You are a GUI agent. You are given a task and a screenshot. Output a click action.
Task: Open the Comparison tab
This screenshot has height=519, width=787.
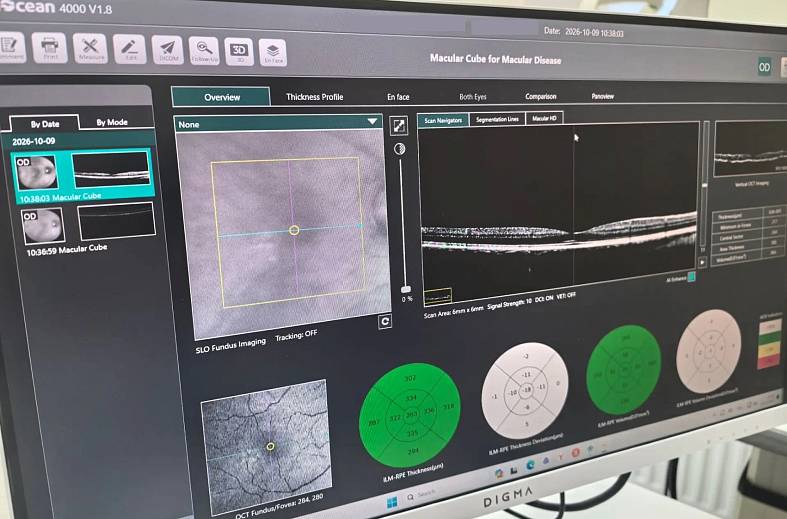(x=541, y=96)
